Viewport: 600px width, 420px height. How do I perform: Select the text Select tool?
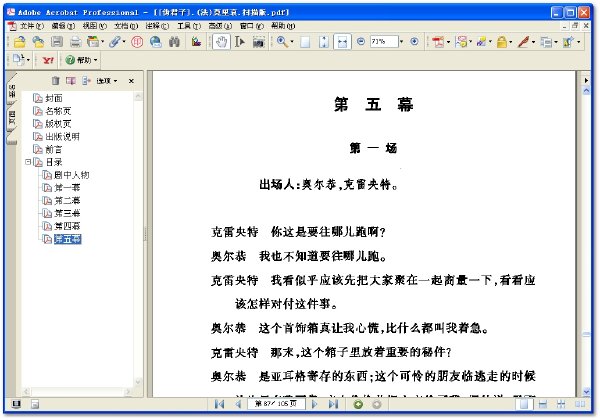tap(240, 42)
